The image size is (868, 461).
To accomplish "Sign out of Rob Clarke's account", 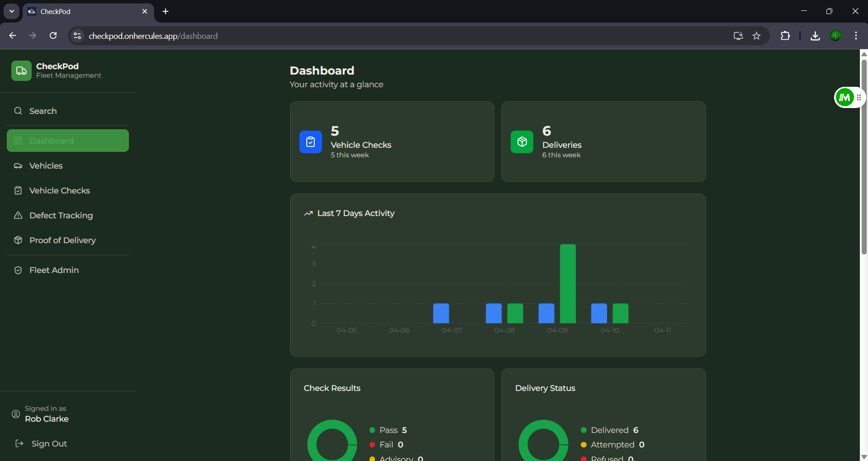I will coord(49,443).
